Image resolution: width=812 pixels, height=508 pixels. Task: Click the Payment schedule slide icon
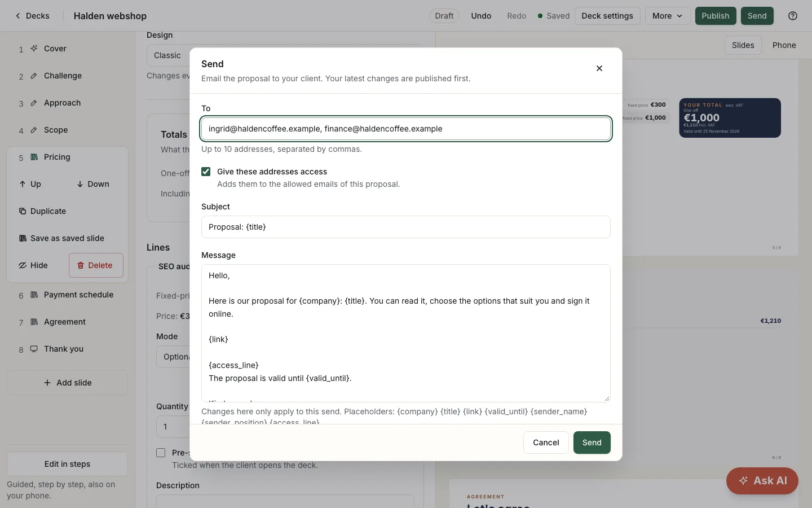pyautogui.click(x=34, y=295)
